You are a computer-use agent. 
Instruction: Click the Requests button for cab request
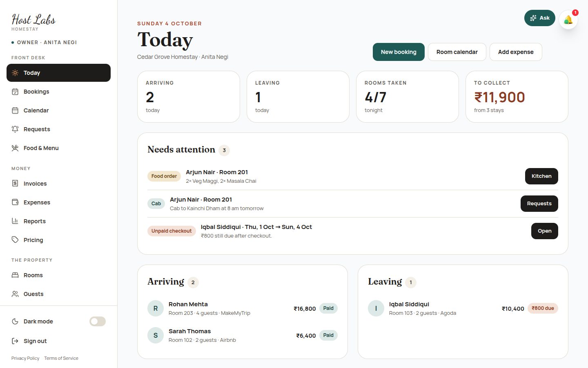(x=539, y=204)
